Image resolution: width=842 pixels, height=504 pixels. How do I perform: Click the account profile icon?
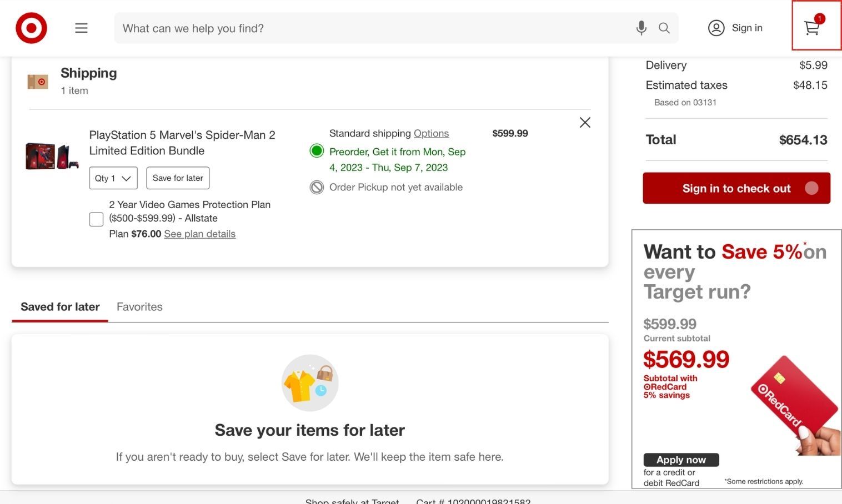[x=716, y=28]
